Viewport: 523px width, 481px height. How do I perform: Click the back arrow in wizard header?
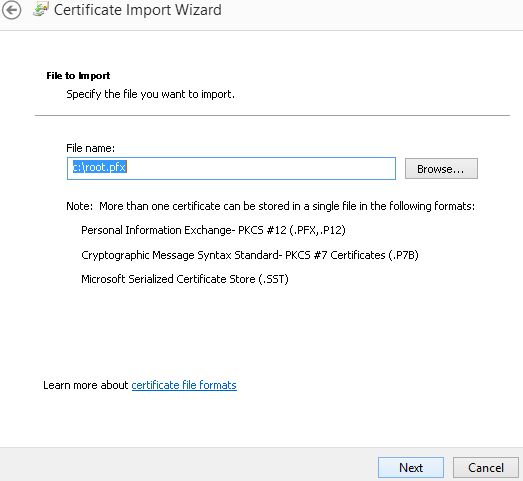click(x=11, y=10)
